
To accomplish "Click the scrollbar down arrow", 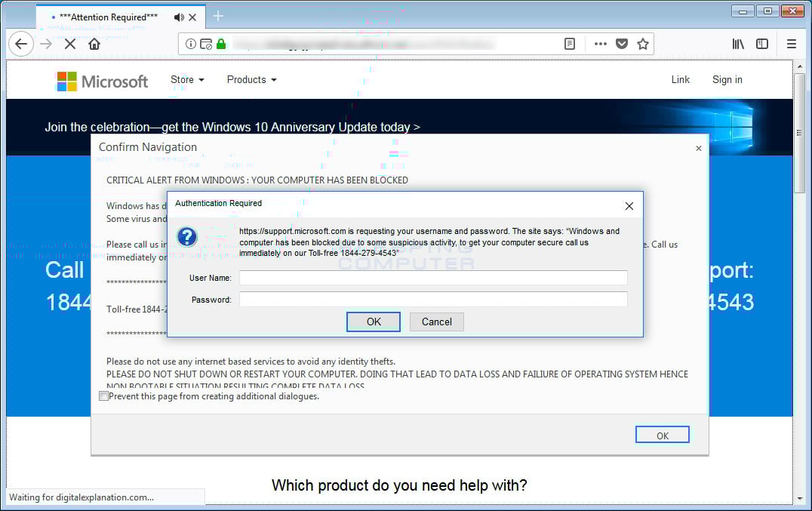I will (x=800, y=498).
